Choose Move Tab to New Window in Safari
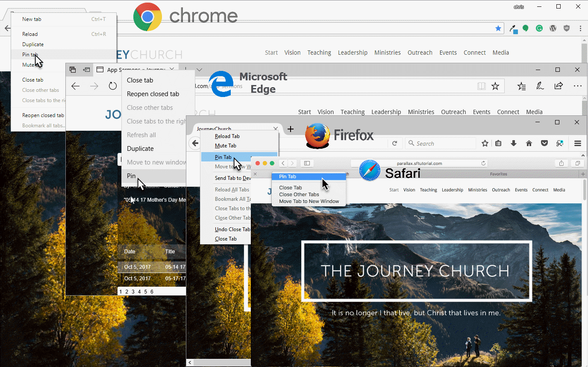 (309, 201)
